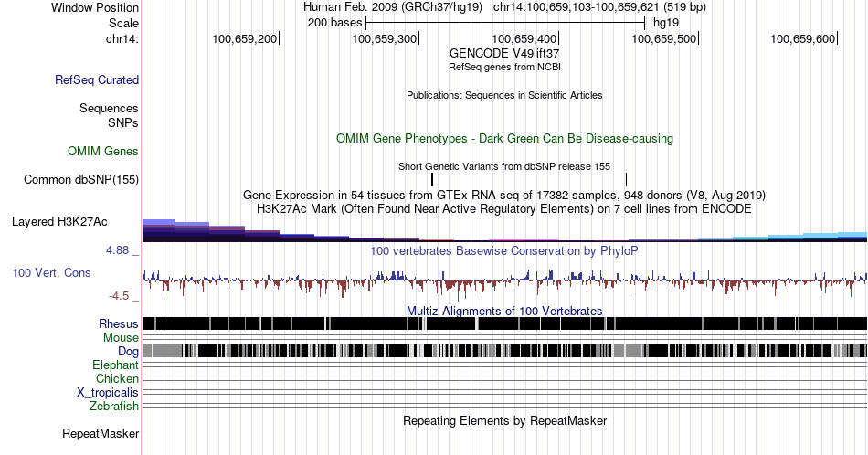Click Publications: Sequences in Scientific Articles title

pyautogui.click(x=504, y=95)
